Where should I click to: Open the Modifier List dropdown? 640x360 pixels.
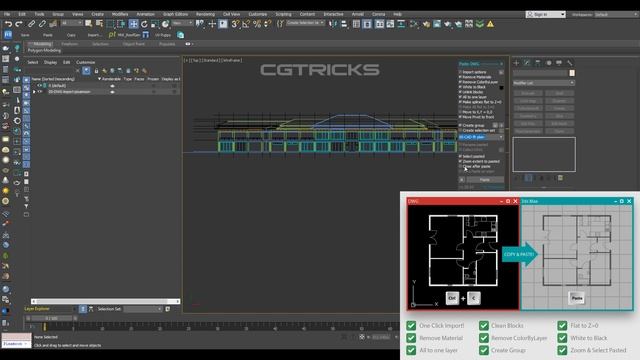544,83
